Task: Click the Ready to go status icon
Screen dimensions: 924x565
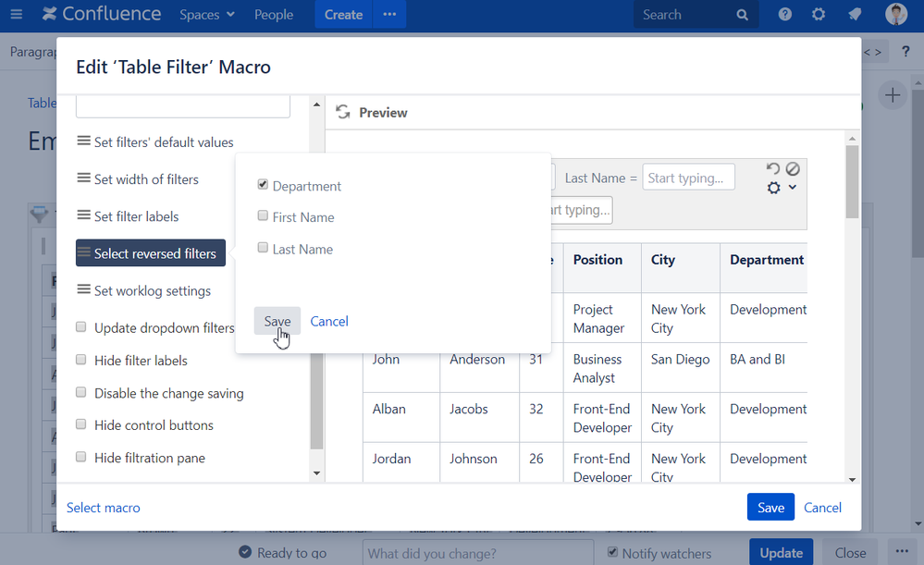Action: tap(245, 552)
